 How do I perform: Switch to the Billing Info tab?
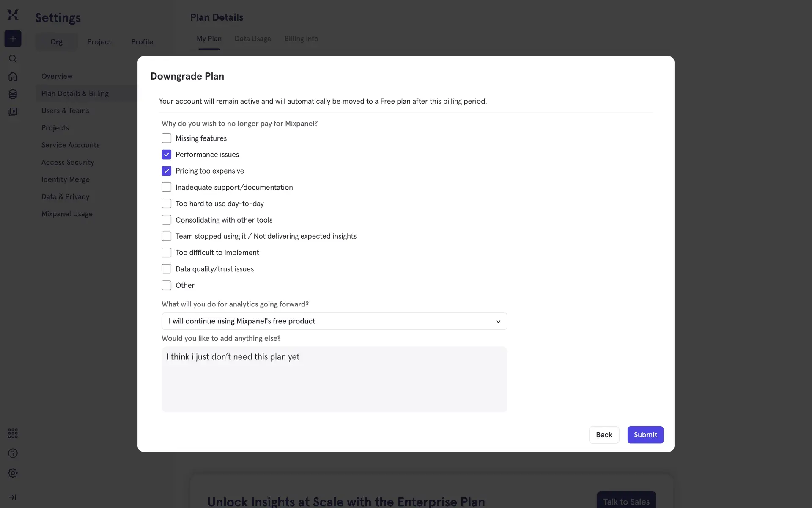pos(301,39)
